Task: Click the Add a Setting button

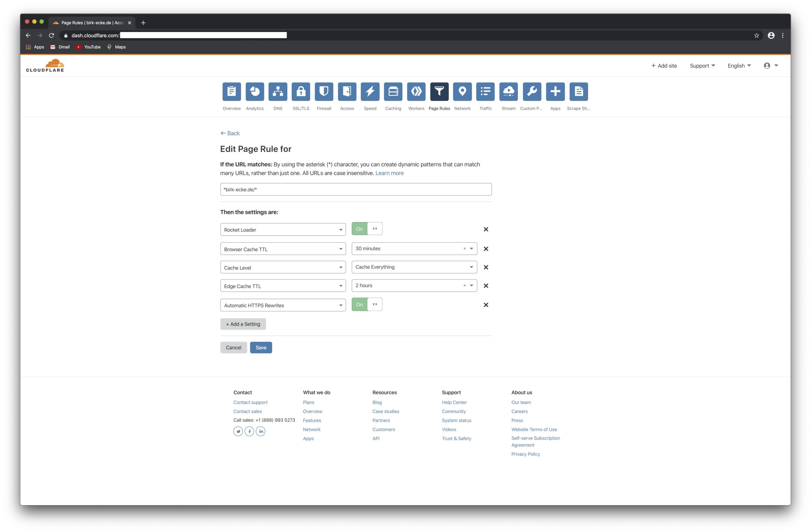Action: pyautogui.click(x=243, y=324)
